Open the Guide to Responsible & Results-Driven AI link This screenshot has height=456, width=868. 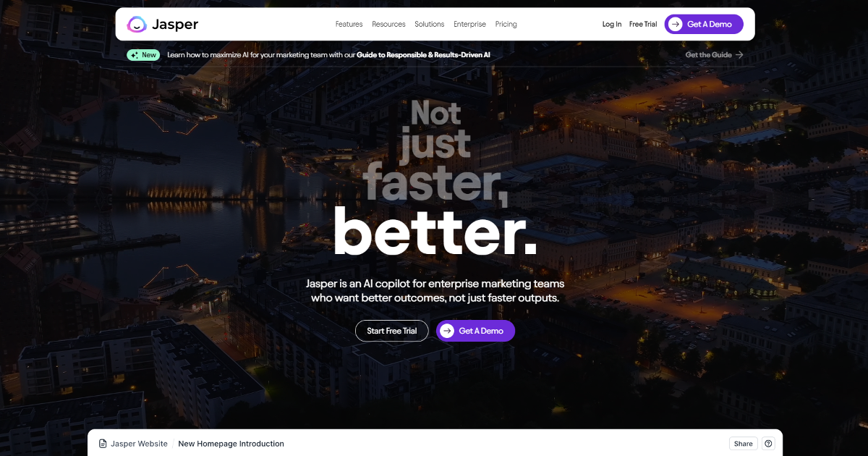click(424, 55)
